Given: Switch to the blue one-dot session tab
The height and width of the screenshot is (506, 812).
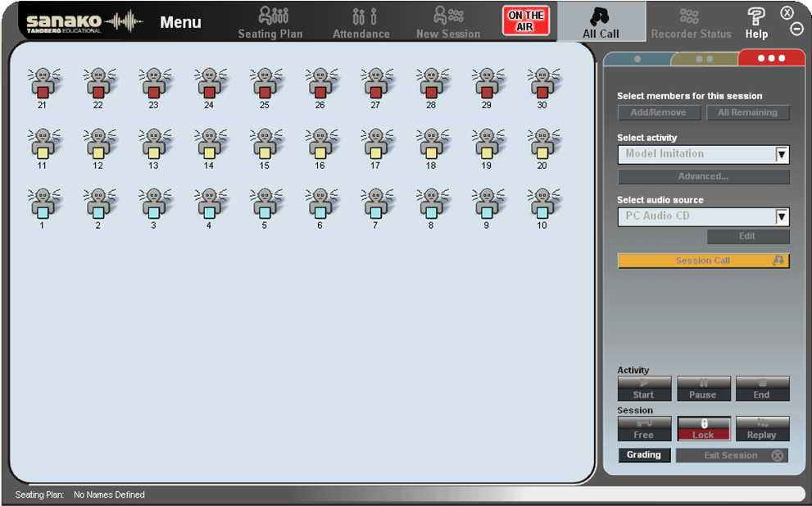Looking at the screenshot, I should pyautogui.click(x=638, y=58).
